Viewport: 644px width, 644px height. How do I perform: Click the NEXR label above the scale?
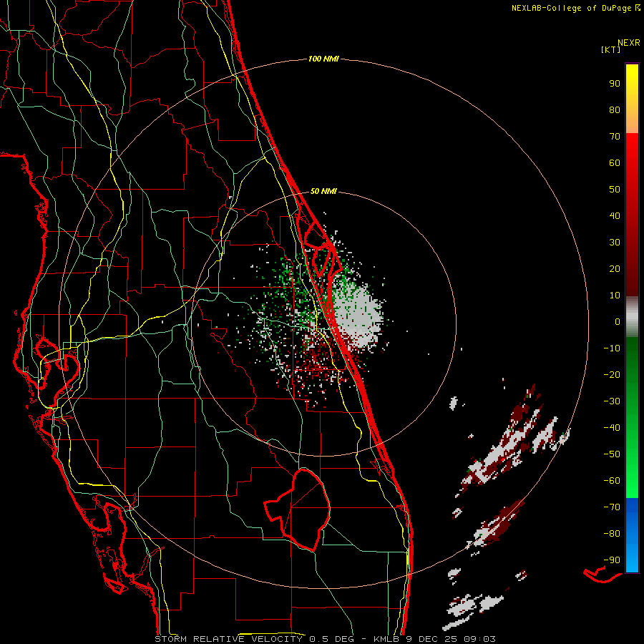pos(629,43)
